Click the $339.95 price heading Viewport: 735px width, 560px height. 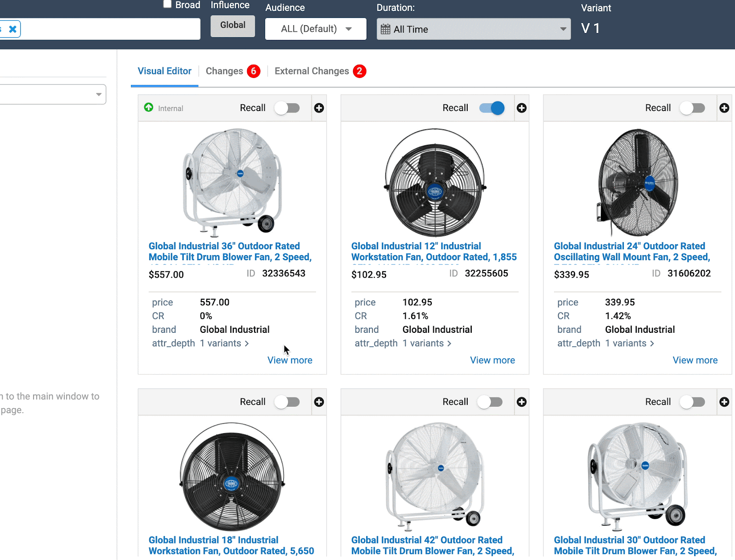coord(571,275)
